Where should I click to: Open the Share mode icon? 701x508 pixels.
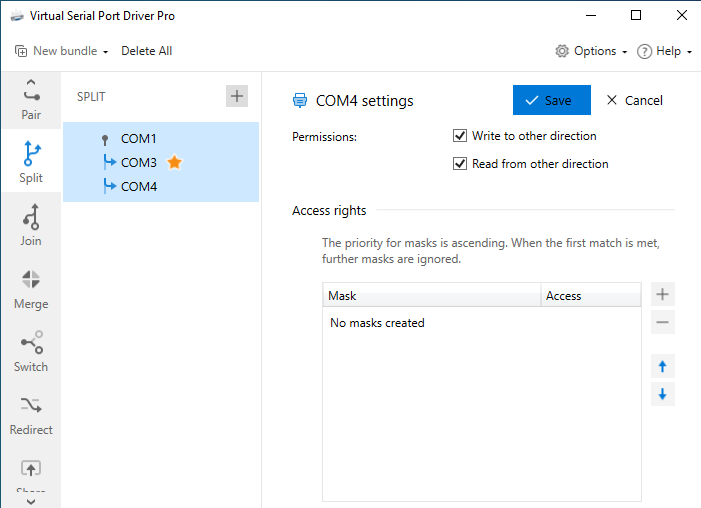click(31, 469)
